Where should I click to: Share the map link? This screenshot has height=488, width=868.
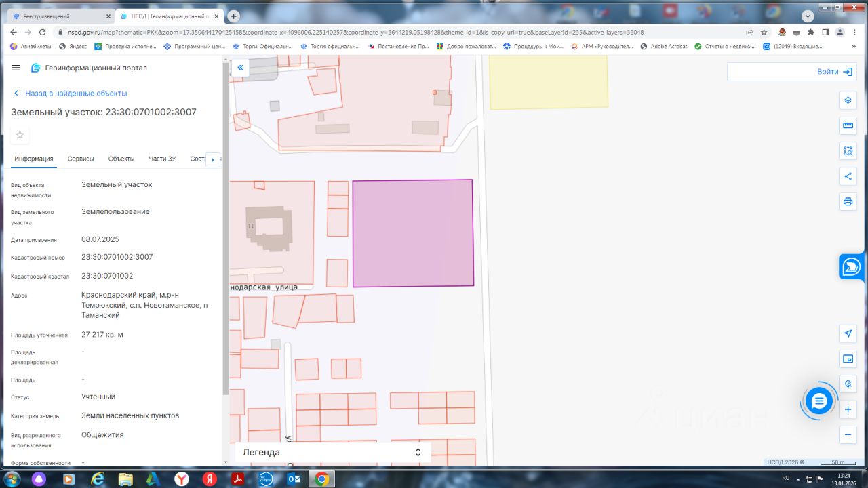848,176
